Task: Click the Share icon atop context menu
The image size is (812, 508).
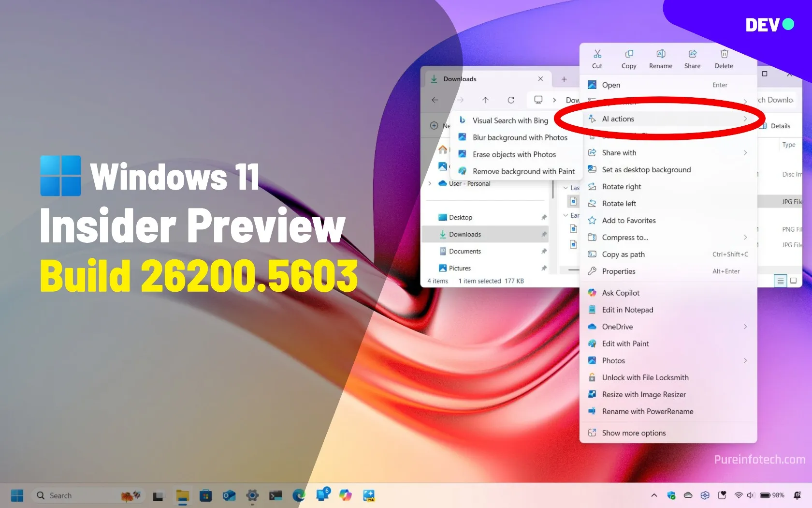Action: pyautogui.click(x=692, y=54)
